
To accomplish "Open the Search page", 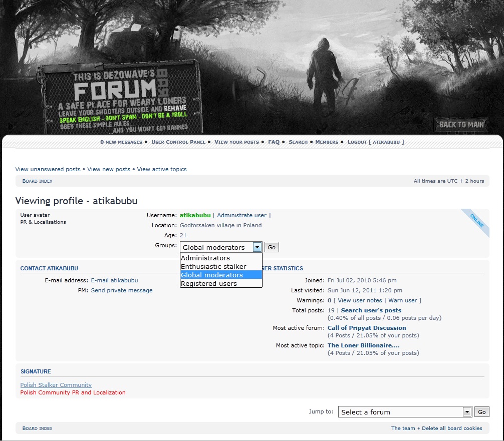I will 298,142.
